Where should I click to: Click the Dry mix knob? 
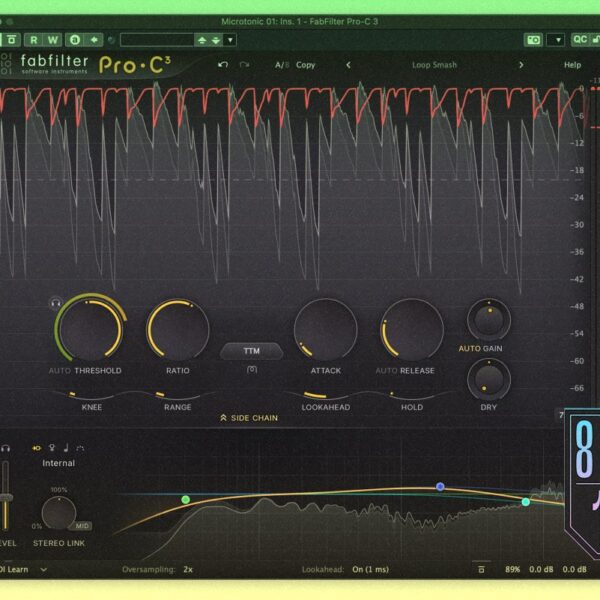click(489, 379)
